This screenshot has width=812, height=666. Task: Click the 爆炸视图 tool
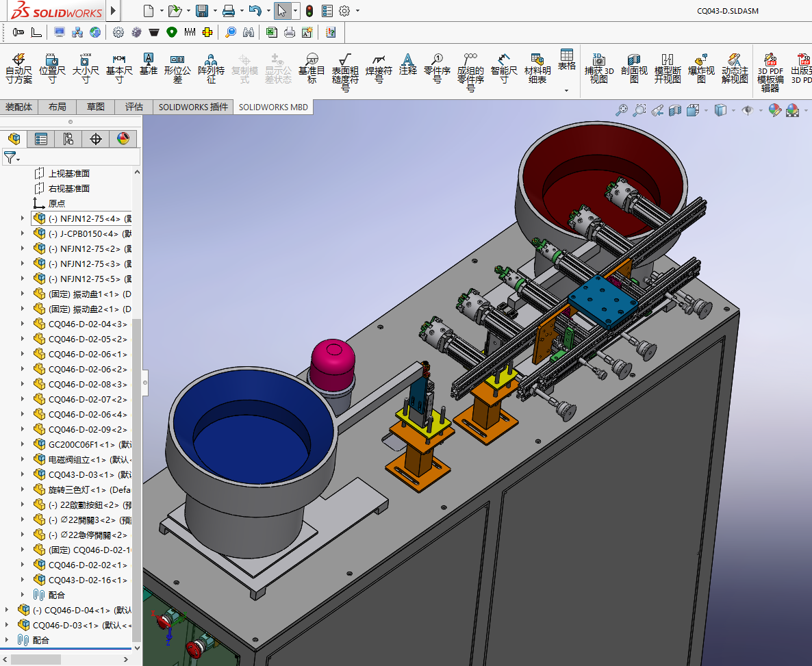[701, 69]
